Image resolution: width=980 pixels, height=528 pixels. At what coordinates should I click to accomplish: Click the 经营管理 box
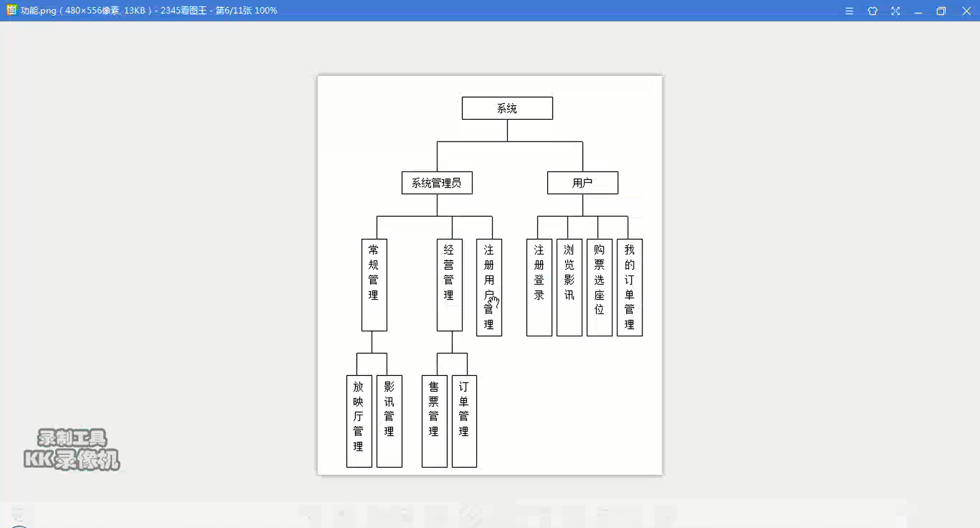point(450,285)
